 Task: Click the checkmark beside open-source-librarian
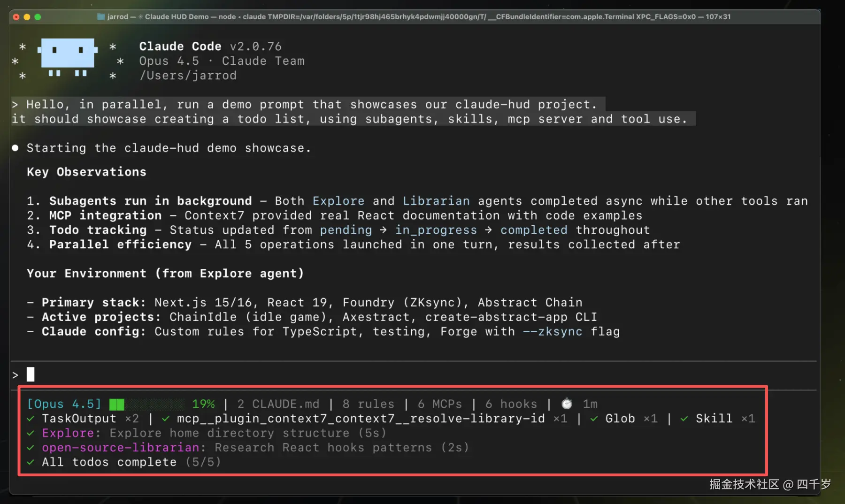pyautogui.click(x=31, y=448)
